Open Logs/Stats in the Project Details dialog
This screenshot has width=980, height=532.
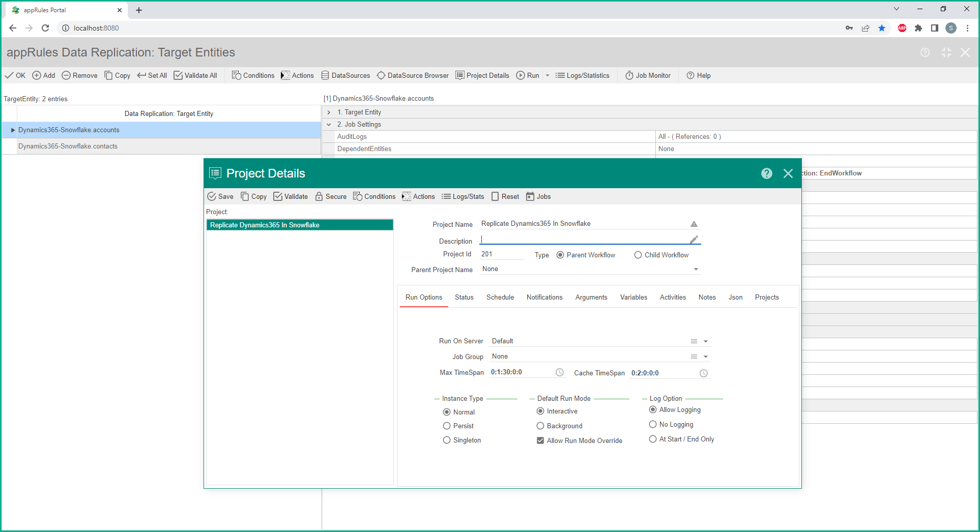(x=463, y=196)
